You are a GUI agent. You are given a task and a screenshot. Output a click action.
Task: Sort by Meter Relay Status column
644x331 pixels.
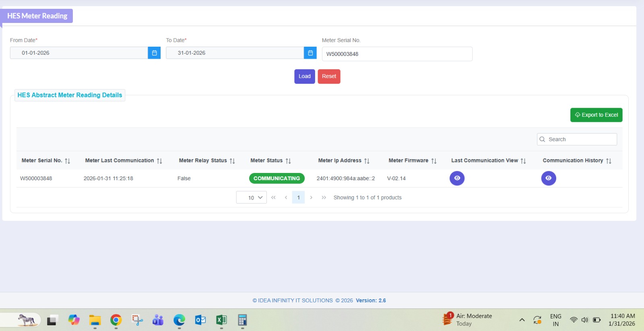232,161
